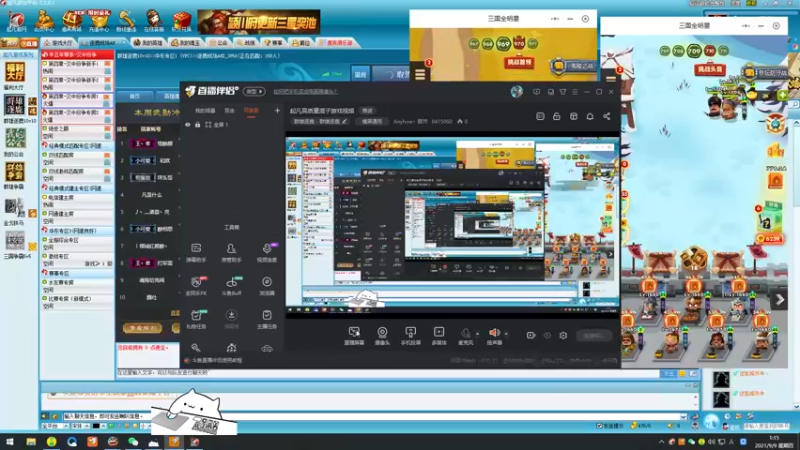
Task: Open the mode selector pill beside the app logo
Action: (254, 91)
